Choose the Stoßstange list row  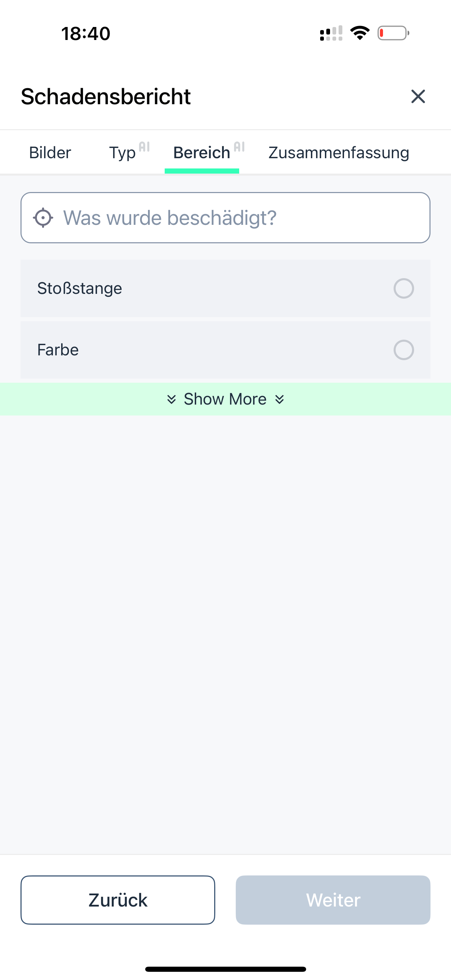click(x=225, y=288)
